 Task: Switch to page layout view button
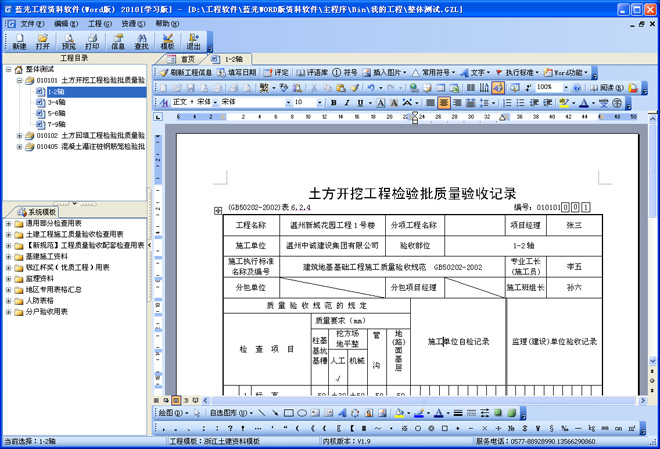click(176, 400)
